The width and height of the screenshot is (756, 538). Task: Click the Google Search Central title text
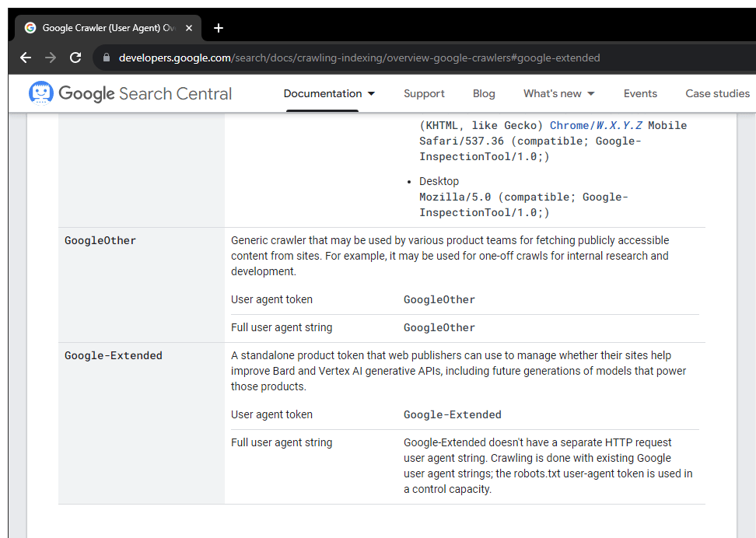tap(145, 93)
